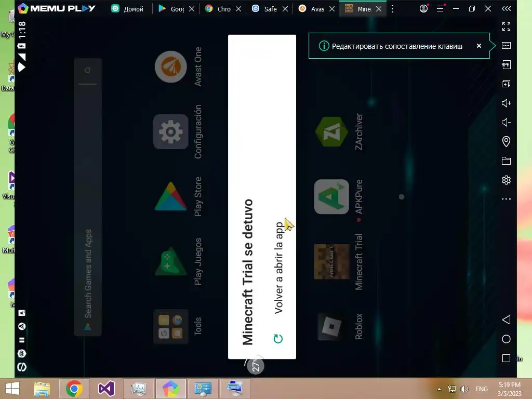Open Chrome from the taskbar
The image size is (532, 399).
tap(74, 389)
